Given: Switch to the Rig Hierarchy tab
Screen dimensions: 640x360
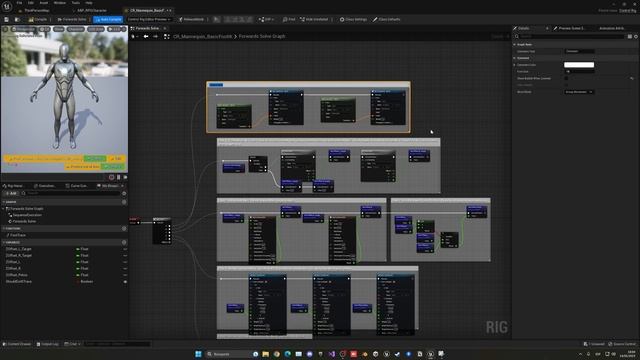Looking at the screenshot, I should 13,186.
